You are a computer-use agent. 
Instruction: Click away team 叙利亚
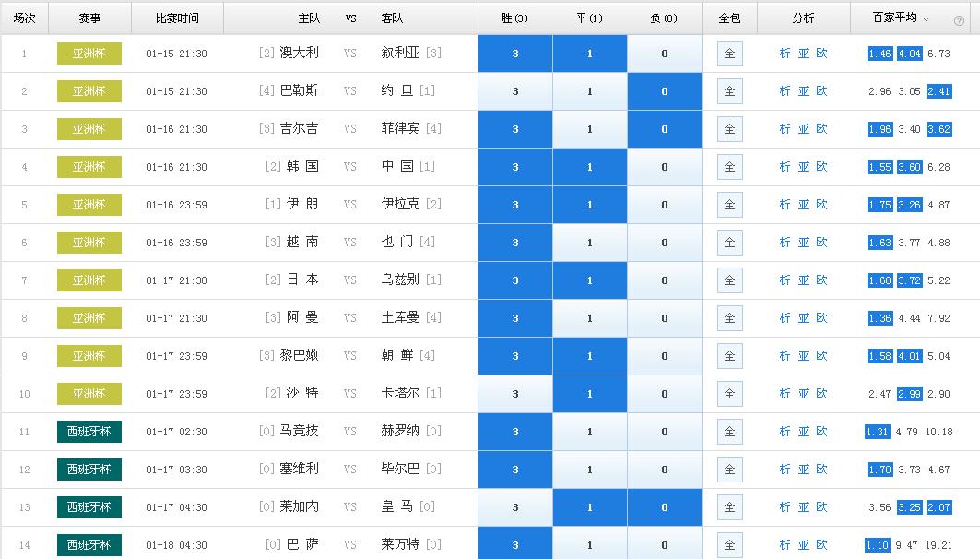click(401, 53)
